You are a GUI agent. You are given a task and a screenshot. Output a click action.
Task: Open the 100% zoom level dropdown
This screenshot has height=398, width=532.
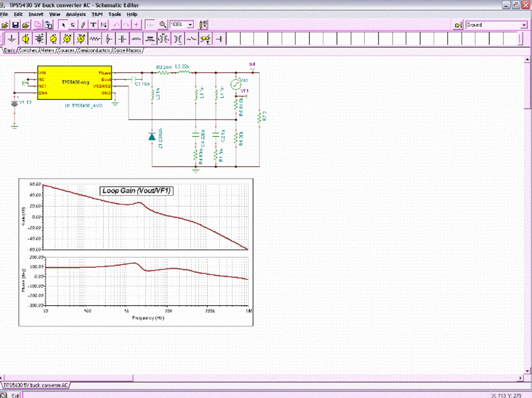coord(190,25)
